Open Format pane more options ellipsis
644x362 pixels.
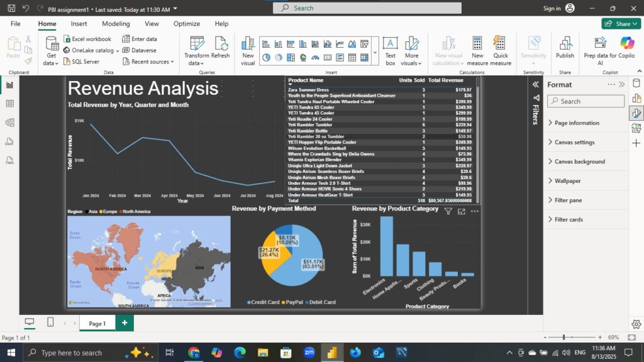(x=611, y=85)
